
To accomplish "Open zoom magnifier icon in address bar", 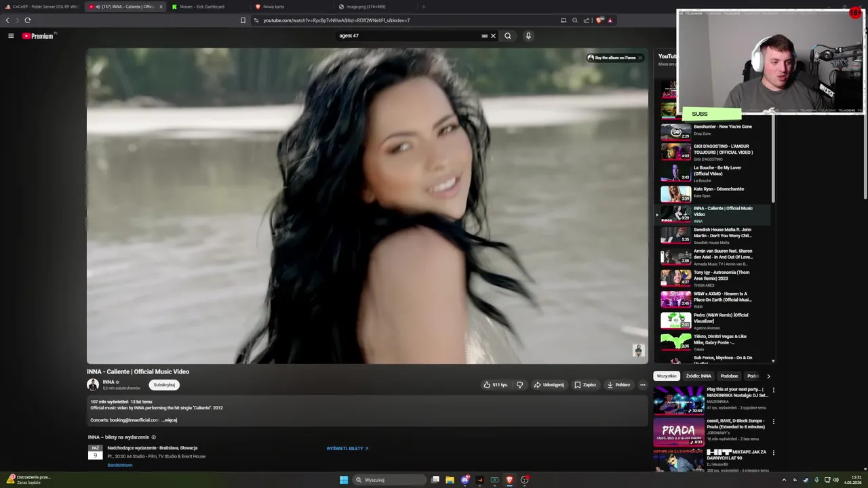I will coord(575,20).
